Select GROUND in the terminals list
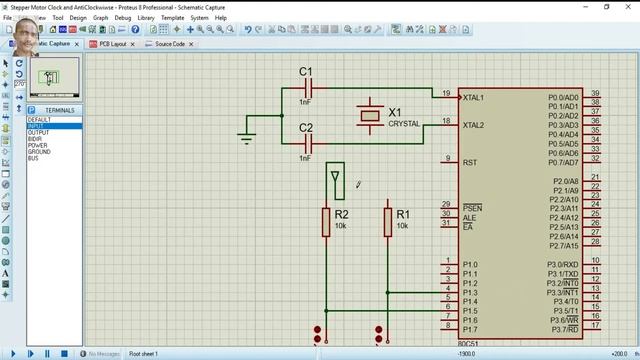Viewport: 640px width, 360px height. [x=54, y=152]
